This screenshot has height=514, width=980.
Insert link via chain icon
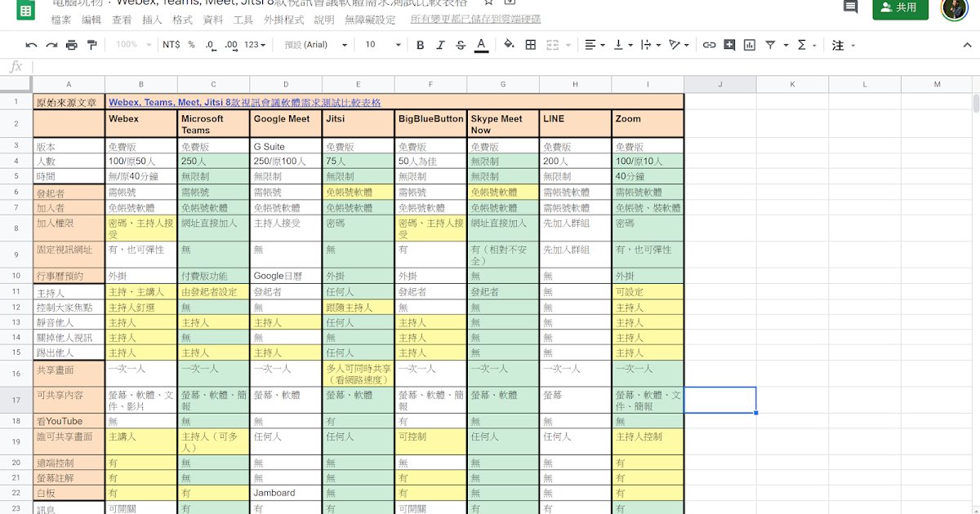710,45
